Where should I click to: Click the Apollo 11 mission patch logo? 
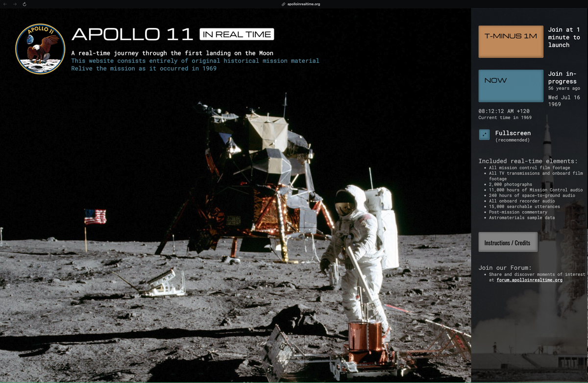40,49
